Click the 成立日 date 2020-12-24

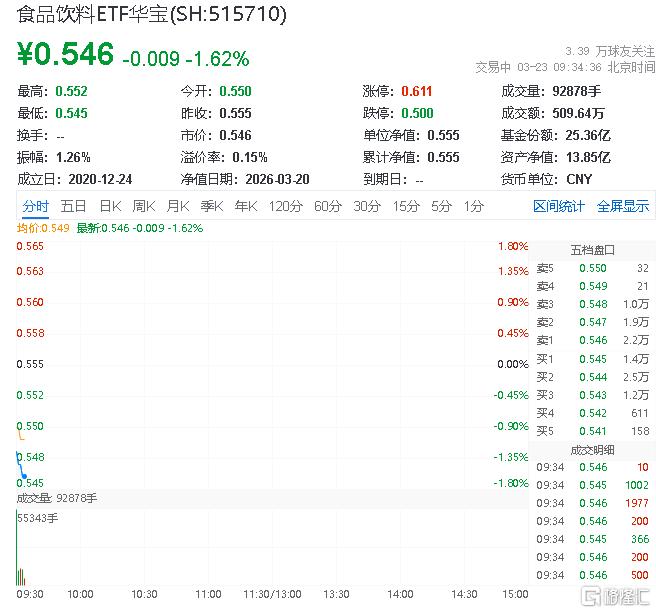coord(100,180)
